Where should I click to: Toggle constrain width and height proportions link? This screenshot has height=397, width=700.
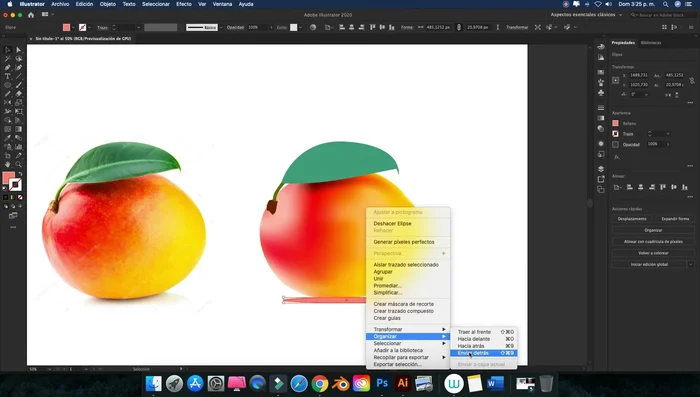tap(692, 80)
